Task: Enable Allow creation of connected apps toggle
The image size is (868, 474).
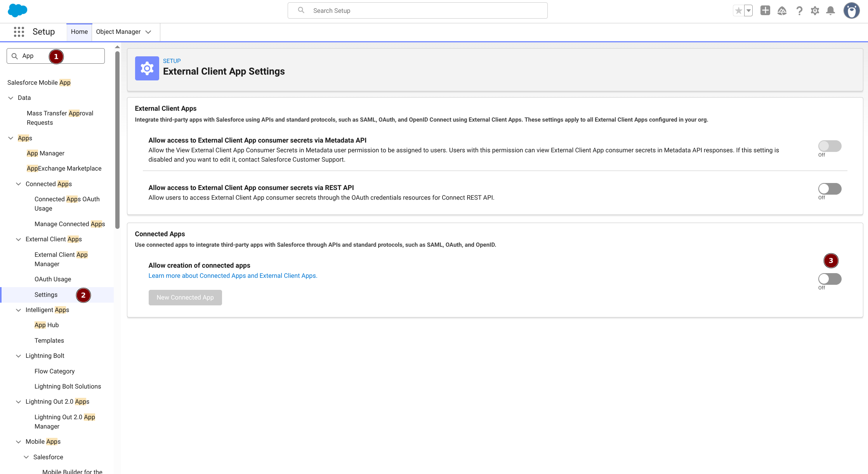Action: tap(830, 279)
